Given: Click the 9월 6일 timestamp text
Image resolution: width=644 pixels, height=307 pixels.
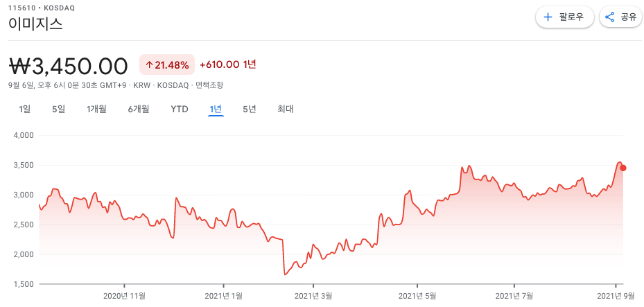Looking at the screenshot, I should (x=67, y=85).
